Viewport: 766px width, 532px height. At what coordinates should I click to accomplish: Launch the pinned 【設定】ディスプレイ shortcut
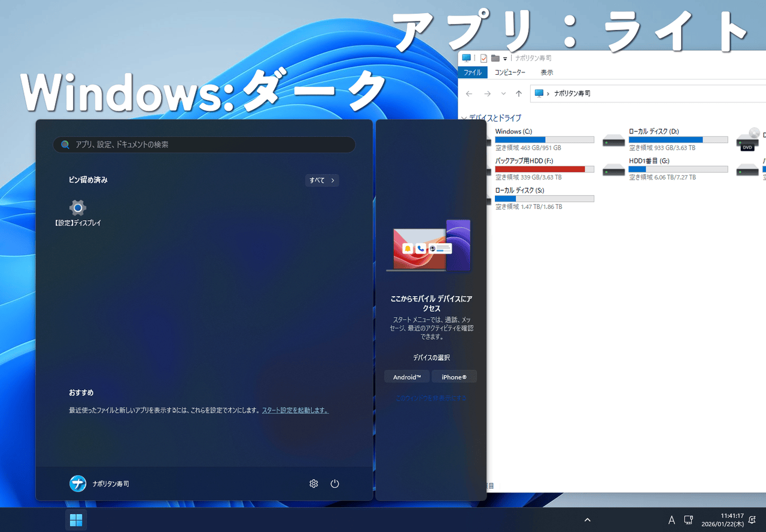pos(77,208)
